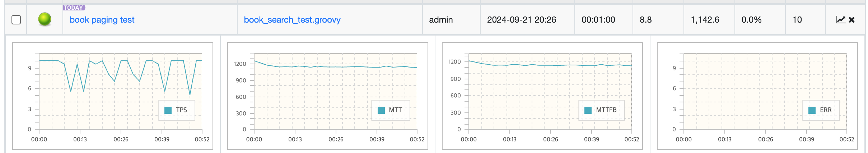Click the MTTFB legend color swatch

[x=588, y=110]
